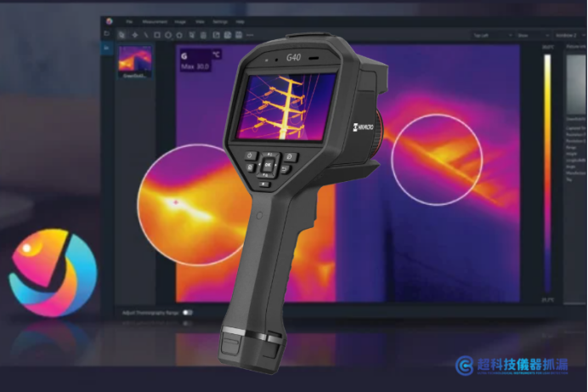This screenshot has height=392, width=588.
Task: Click the delete trash icon in toolbar
Action: pyautogui.click(x=203, y=35)
